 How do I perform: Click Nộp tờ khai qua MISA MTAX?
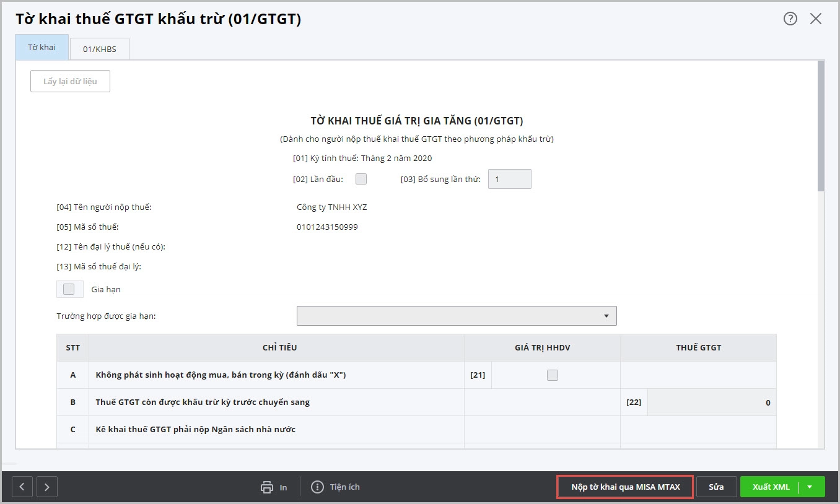coord(625,487)
